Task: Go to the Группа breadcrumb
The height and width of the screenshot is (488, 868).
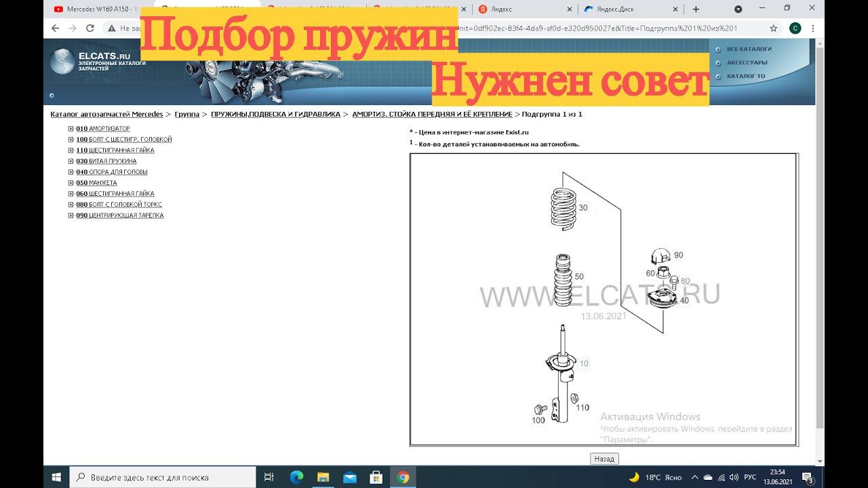Action: [187, 115]
